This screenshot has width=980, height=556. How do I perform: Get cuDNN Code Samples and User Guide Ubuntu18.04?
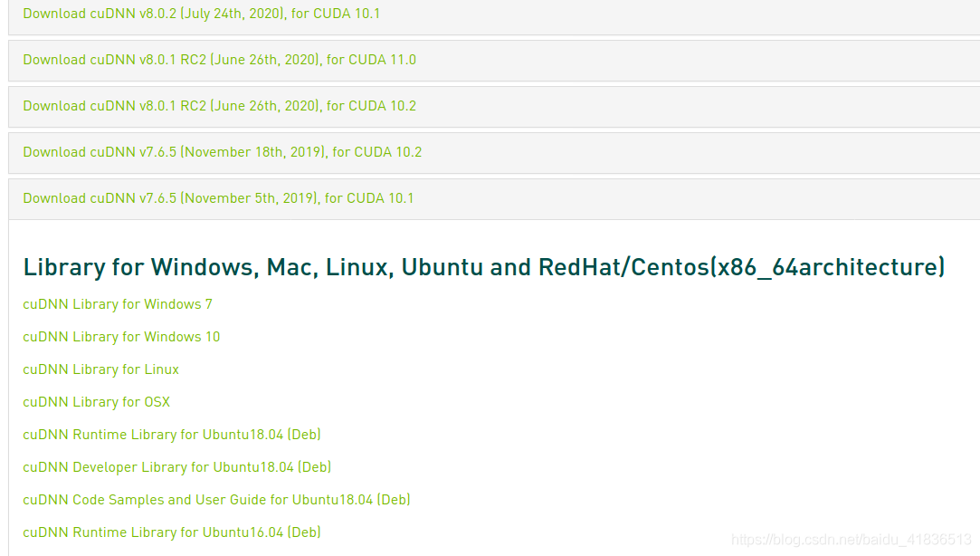pos(216,500)
